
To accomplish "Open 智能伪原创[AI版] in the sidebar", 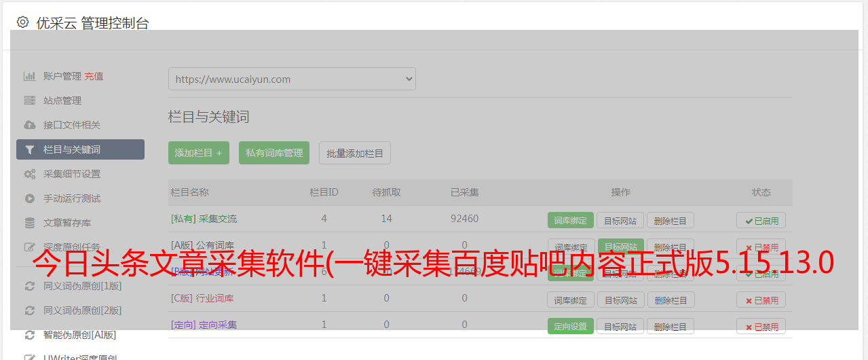I will [80, 335].
